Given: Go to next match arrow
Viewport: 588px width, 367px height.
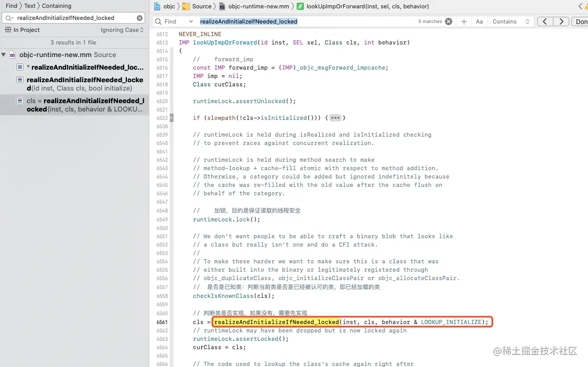Looking at the screenshot, I should point(561,21).
